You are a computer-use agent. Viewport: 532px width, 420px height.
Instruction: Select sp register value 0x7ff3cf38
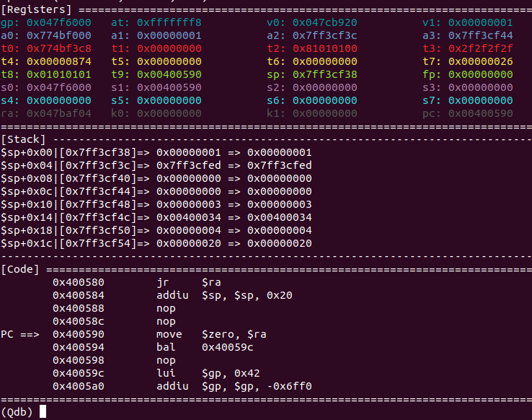pyautogui.click(x=324, y=75)
